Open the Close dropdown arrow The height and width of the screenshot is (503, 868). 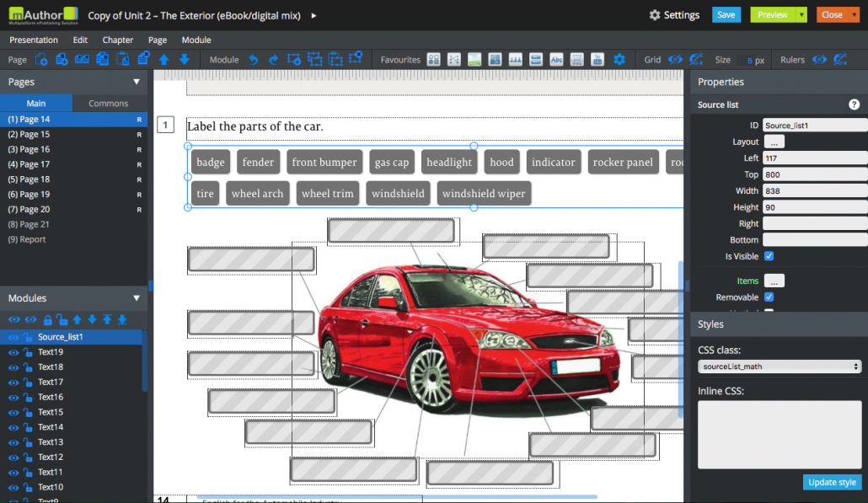[855, 15]
